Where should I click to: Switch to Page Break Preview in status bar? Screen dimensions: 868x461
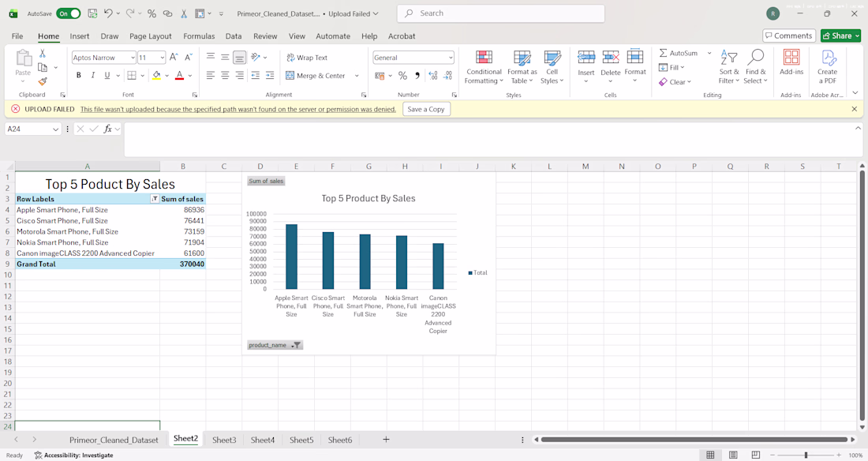pyautogui.click(x=756, y=455)
